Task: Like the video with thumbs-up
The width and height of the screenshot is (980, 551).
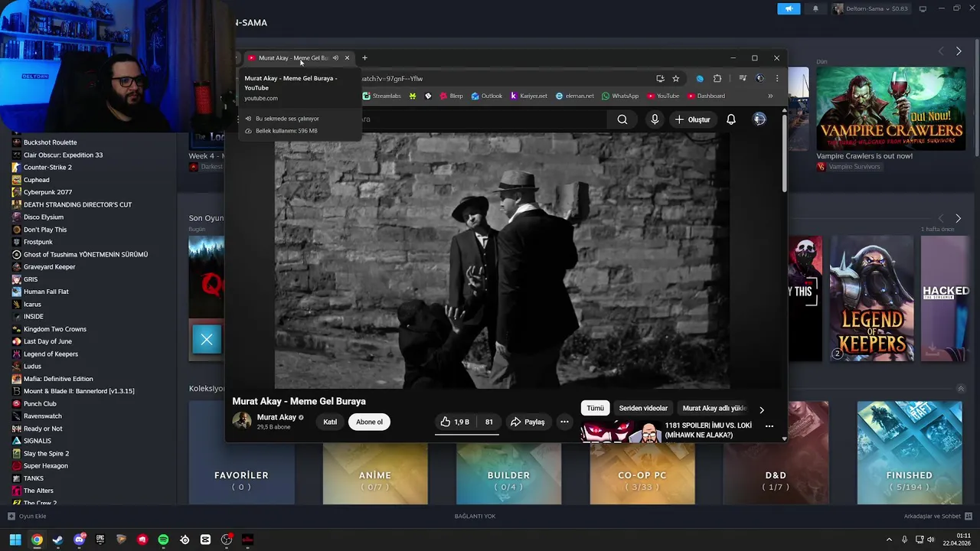Action: [454, 422]
